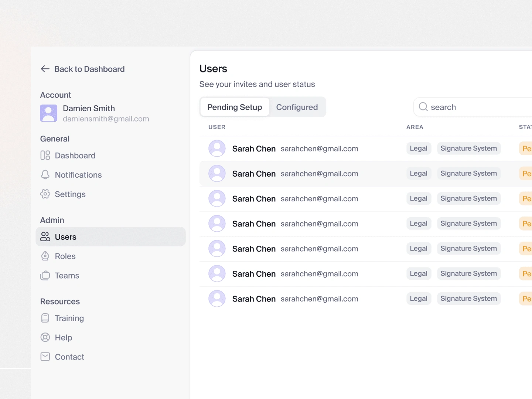Viewport: 532px width, 399px height.
Task: Click the Teams icon in sidebar
Action: 45,276
